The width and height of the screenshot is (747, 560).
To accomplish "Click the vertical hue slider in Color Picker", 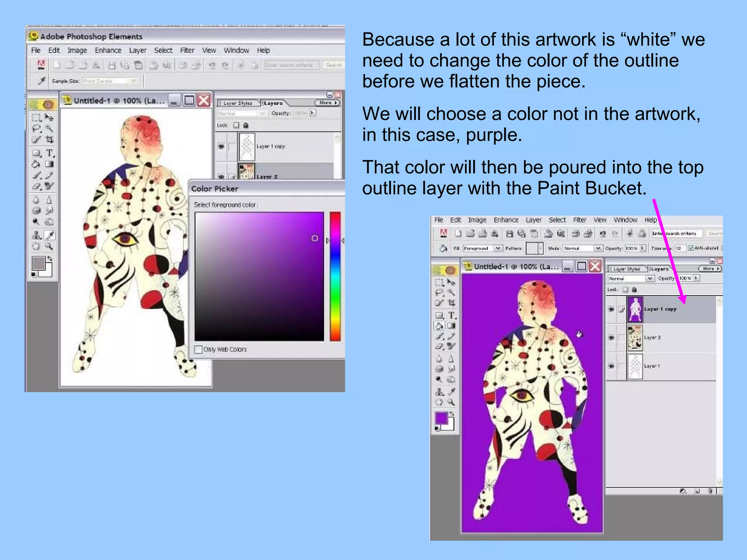I will 335,276.
